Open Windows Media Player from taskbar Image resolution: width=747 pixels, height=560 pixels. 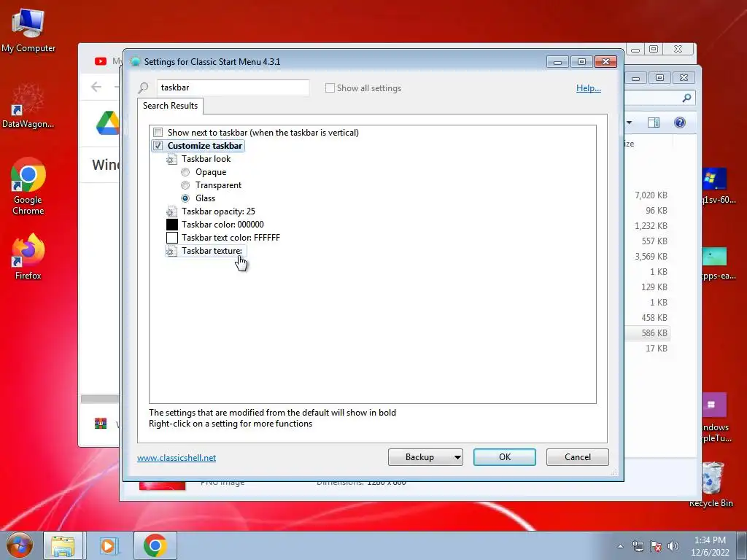click(109, 545)
